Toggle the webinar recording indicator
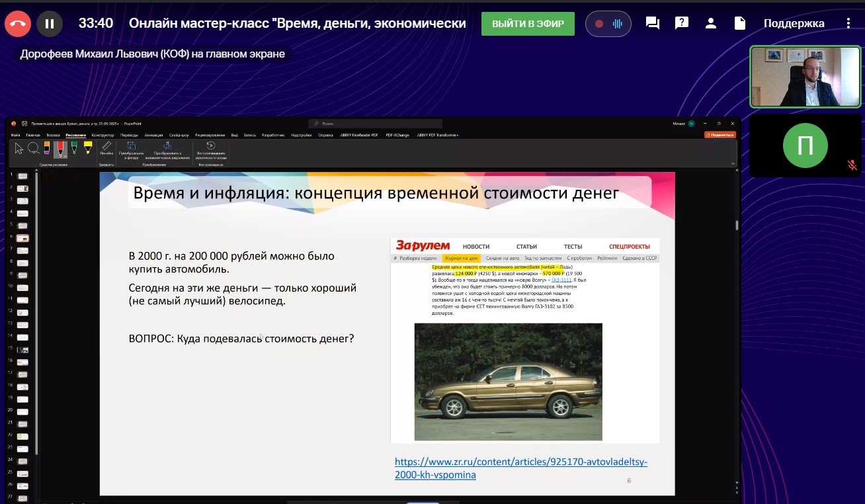 pyautogui.click(x=608, y=24)
